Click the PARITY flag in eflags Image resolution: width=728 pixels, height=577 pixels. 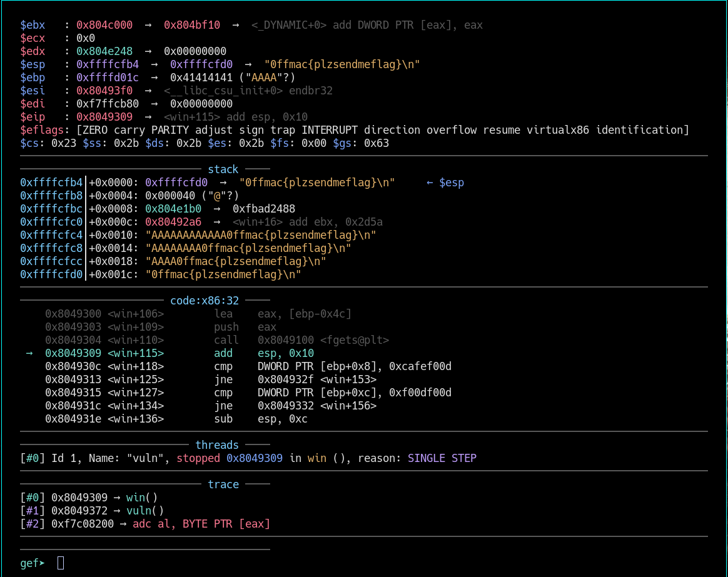pos(170,130)
